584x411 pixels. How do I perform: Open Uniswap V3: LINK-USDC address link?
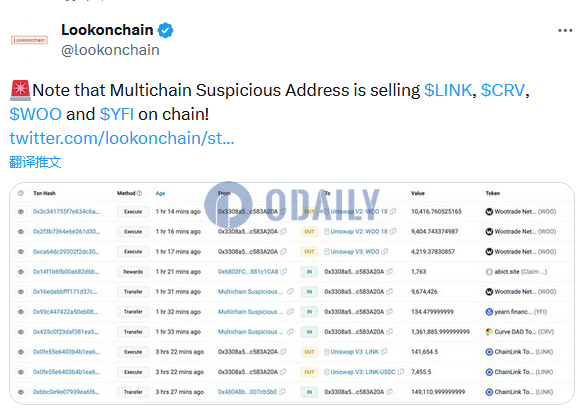363,372
